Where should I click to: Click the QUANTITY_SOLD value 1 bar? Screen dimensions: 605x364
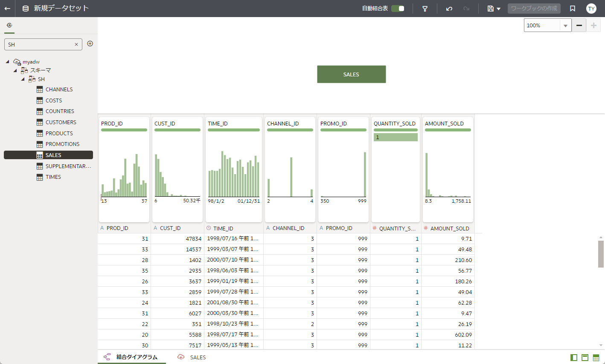click(396, 137)
